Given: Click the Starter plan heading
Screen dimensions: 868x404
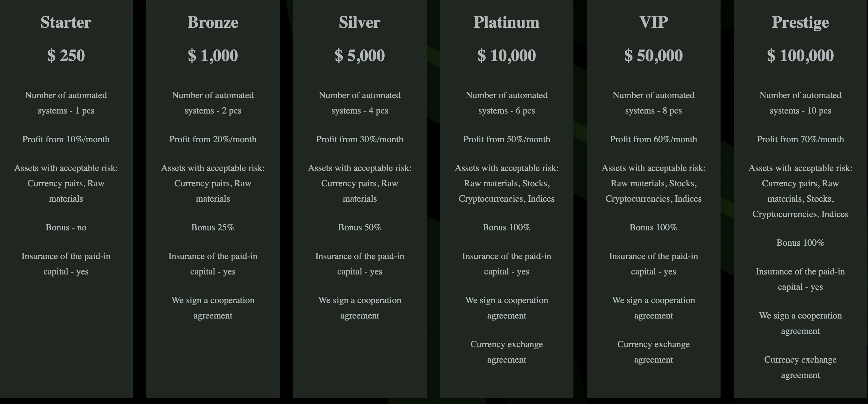Looking at the screenshot, I should point(66,22).
